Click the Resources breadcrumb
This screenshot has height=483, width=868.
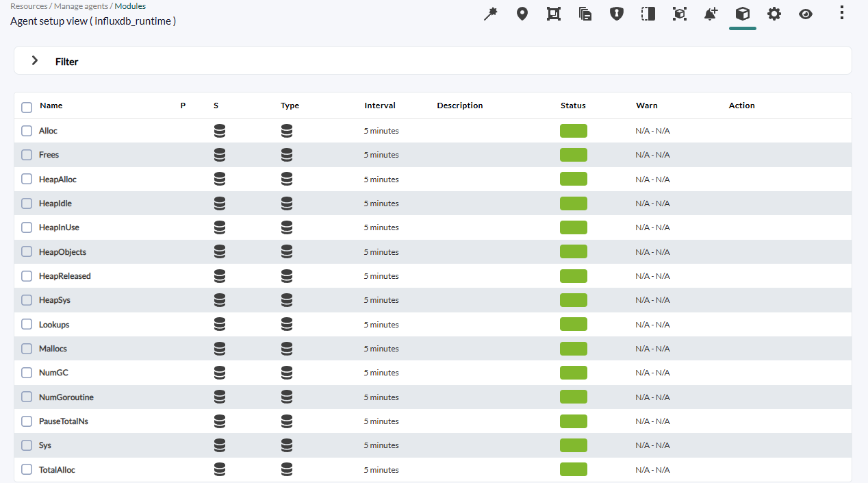coord(29,6)
